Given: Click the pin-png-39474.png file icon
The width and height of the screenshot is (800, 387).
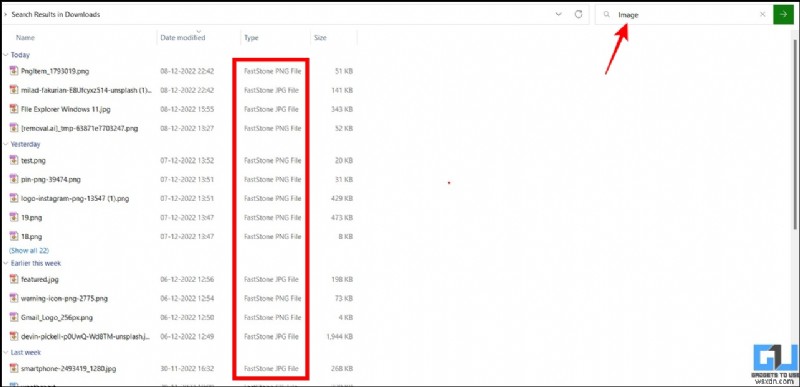Looking at the screenshot, I should pyautogui.click(x=14, y=179).
